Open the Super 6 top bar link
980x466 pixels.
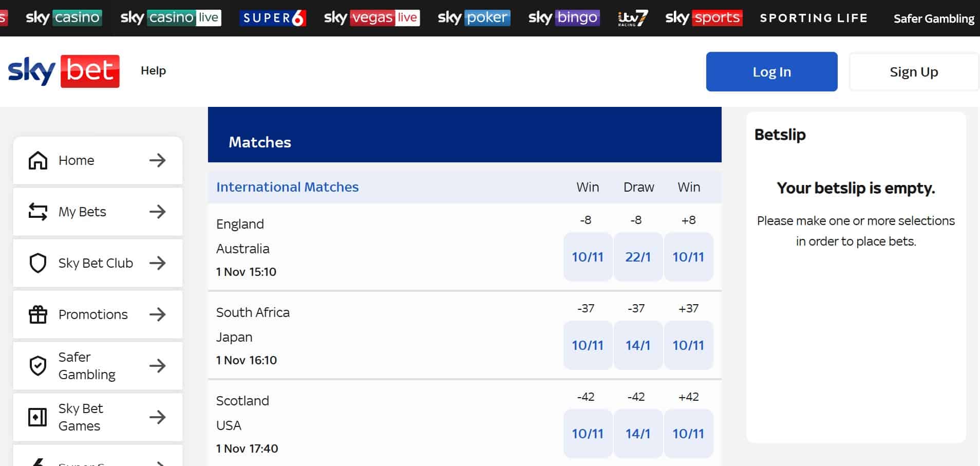coord(273,18)
